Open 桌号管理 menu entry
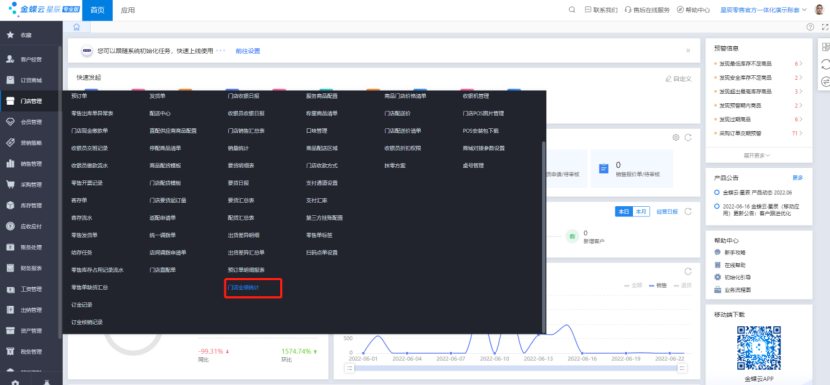830x385 pixels. pyautogui.click(x=473, y=166)
